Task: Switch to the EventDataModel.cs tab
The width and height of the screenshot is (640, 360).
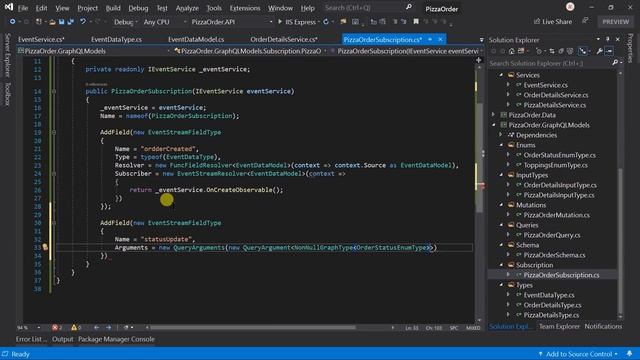Action: pyautogui.click(x=196, y=39)
